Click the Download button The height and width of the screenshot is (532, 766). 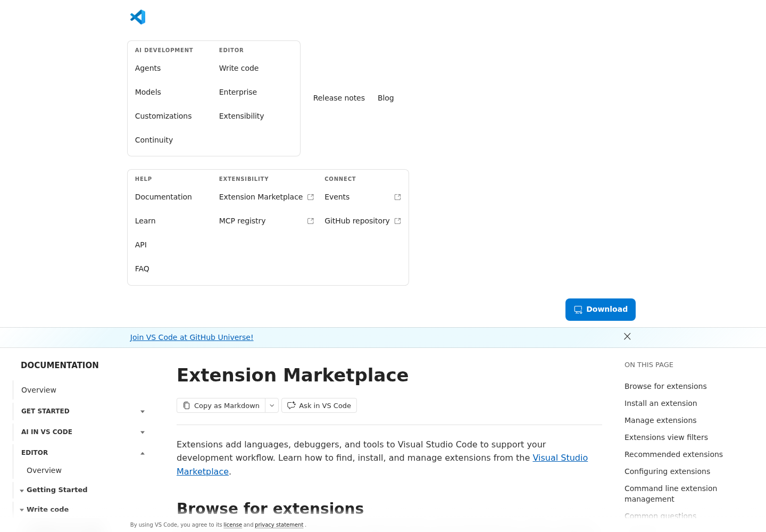[x=601, y=310]
